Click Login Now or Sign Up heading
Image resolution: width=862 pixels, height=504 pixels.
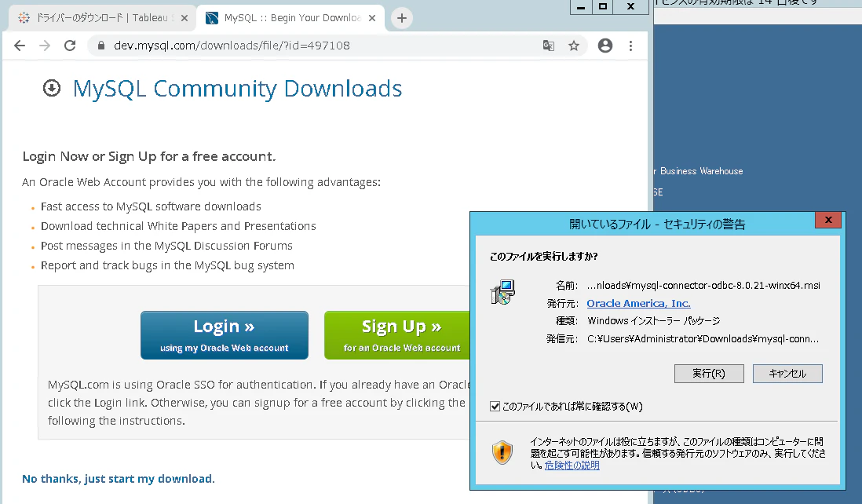pyautogui.click(x=149, y=157)
